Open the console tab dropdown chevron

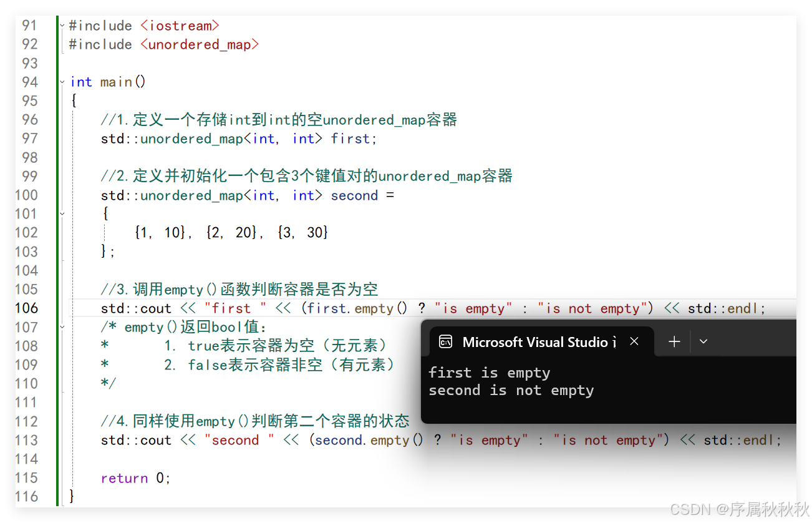[703, 341]
